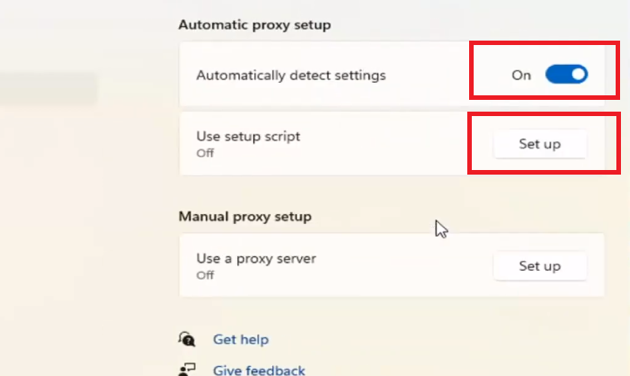
Task: Turn off Automatically detect settings switch
Action: click(x=567, y=74)
